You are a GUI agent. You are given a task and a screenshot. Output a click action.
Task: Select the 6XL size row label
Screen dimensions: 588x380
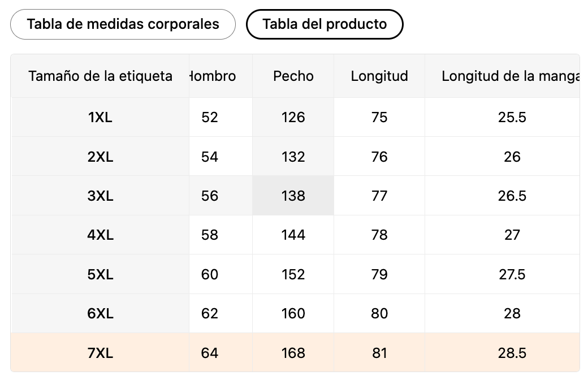tap(101, 313)
